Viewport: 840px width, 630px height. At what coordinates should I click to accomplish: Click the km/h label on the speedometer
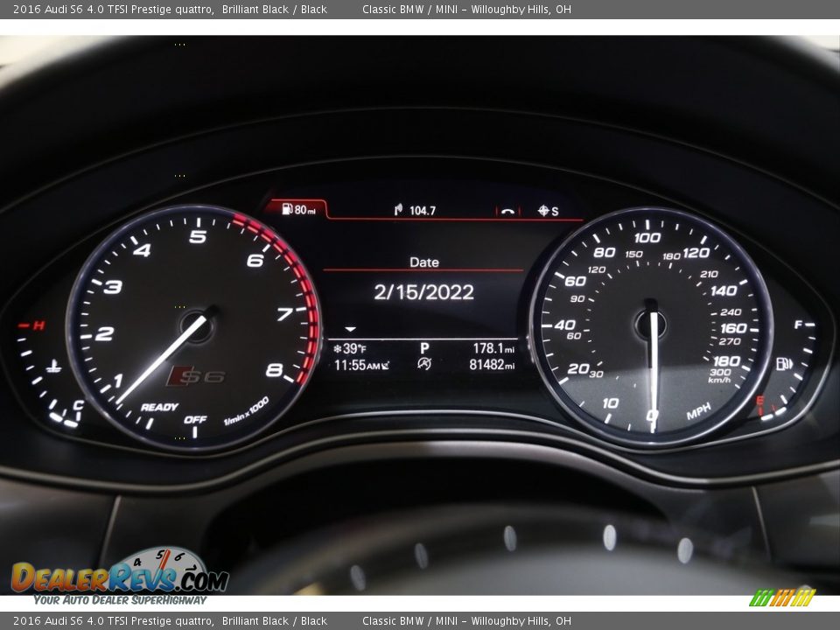click(719, 381)
